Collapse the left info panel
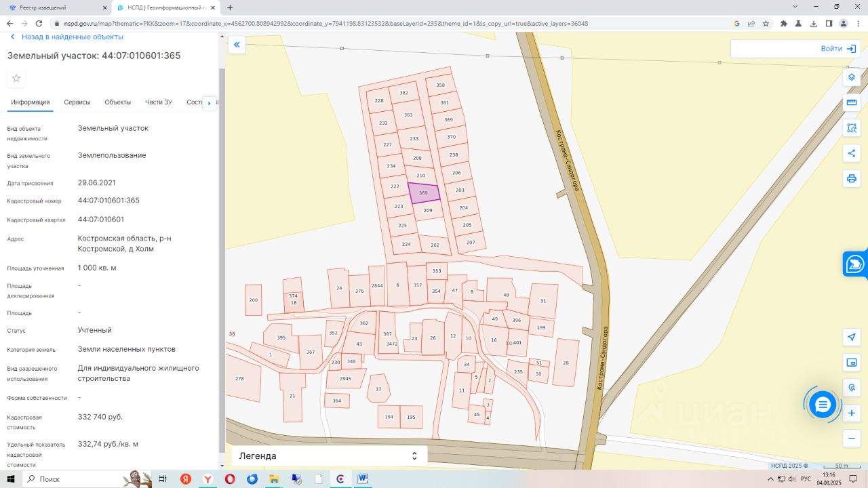This screenshot has height=488, width=868. pyautogui.click(x=237, y=45)
